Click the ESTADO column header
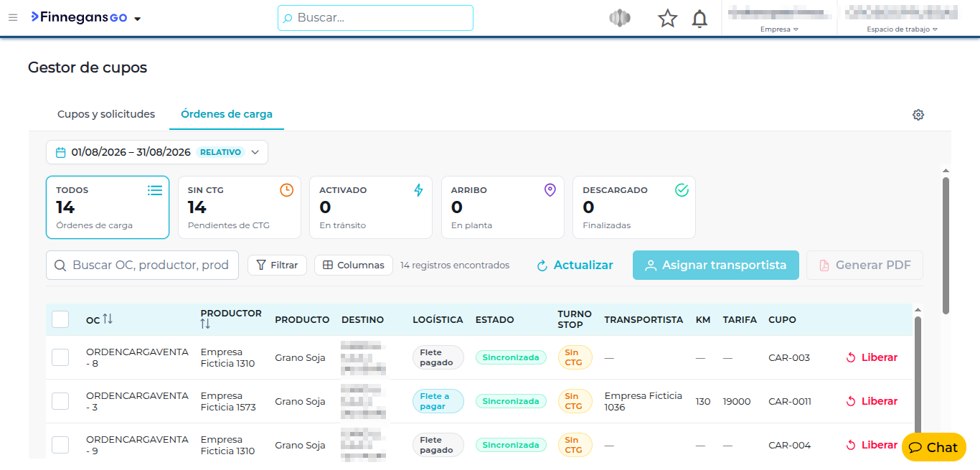980x470 pixels. point(494,319)
